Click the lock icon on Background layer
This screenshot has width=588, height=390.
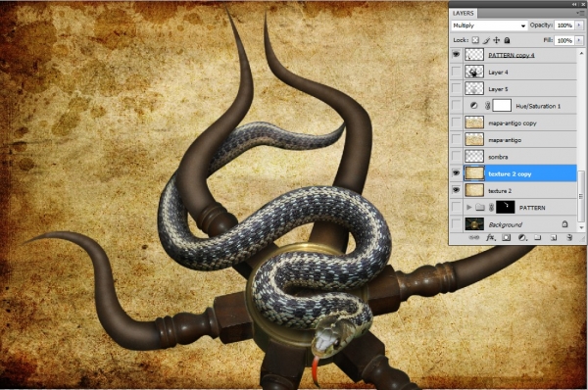pos(564,224)
